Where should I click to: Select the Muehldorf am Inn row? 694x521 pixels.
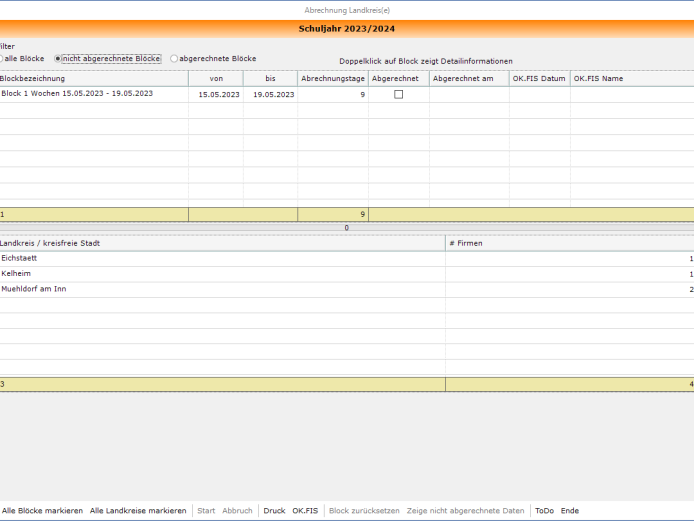[347, 289]
